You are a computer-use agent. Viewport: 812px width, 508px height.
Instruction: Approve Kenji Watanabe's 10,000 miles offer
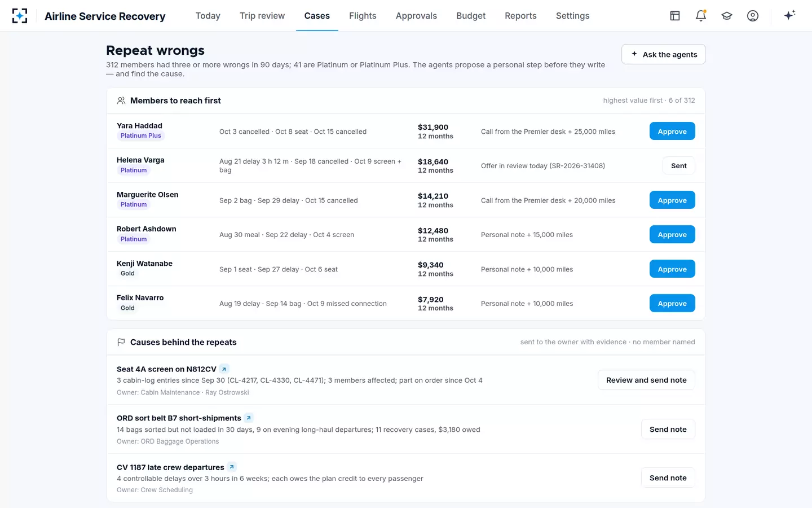pyautogui.click(x=672, y=269)
